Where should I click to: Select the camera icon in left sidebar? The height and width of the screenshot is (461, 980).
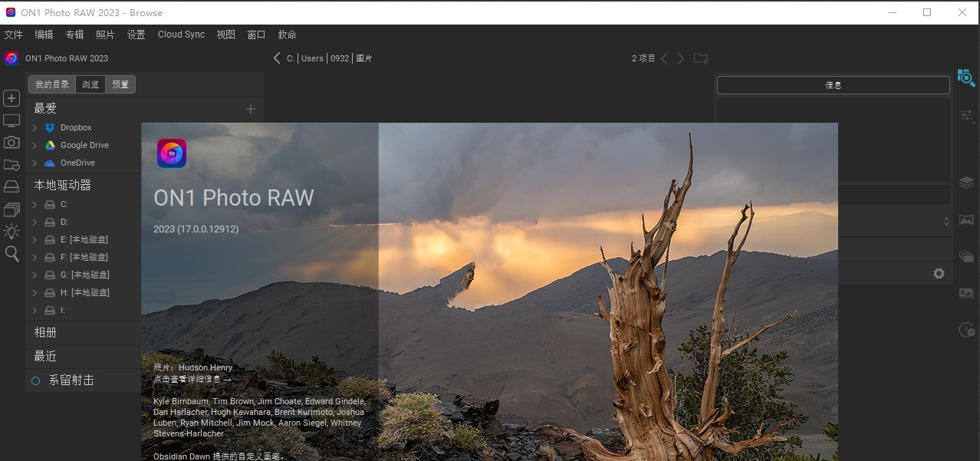coord(12,143)
